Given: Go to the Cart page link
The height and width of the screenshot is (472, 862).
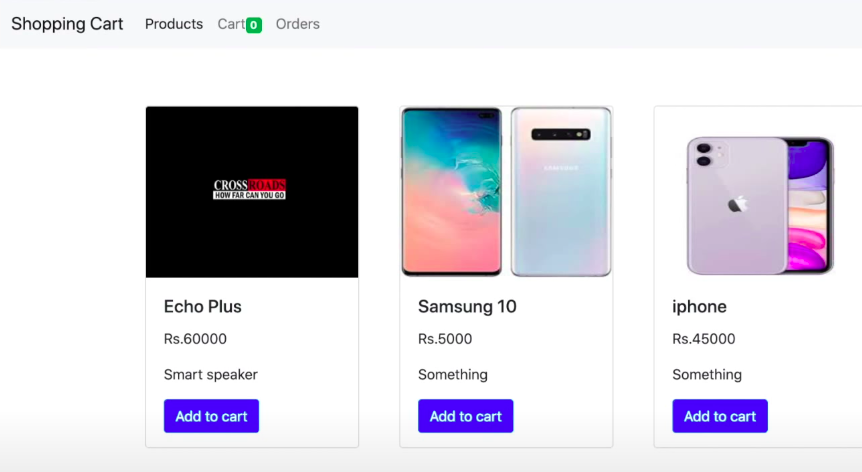Looking at the screenshot, I should (231, 24).
